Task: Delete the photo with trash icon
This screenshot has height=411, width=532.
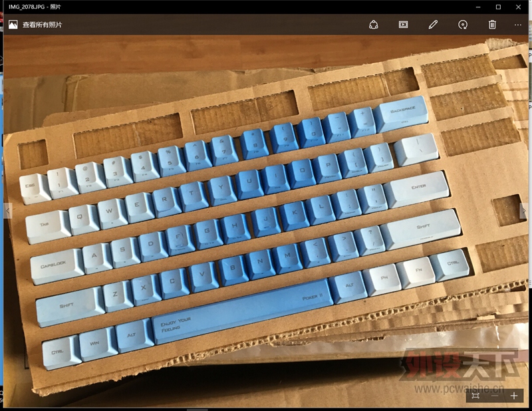Action: pyautogui.click(x=492, y=25)
